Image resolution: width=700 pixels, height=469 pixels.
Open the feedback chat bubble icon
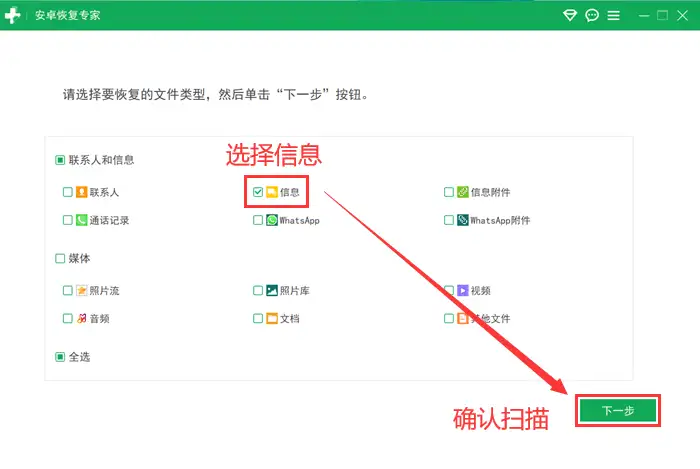tap(592, 16)
